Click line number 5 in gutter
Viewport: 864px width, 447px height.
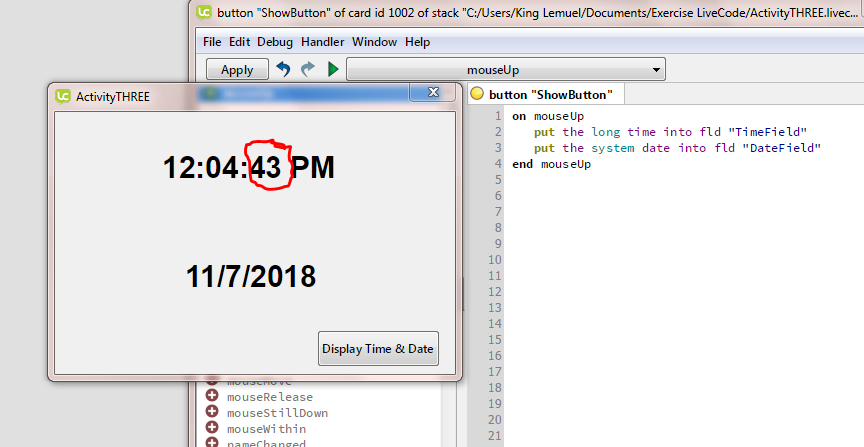498,180
